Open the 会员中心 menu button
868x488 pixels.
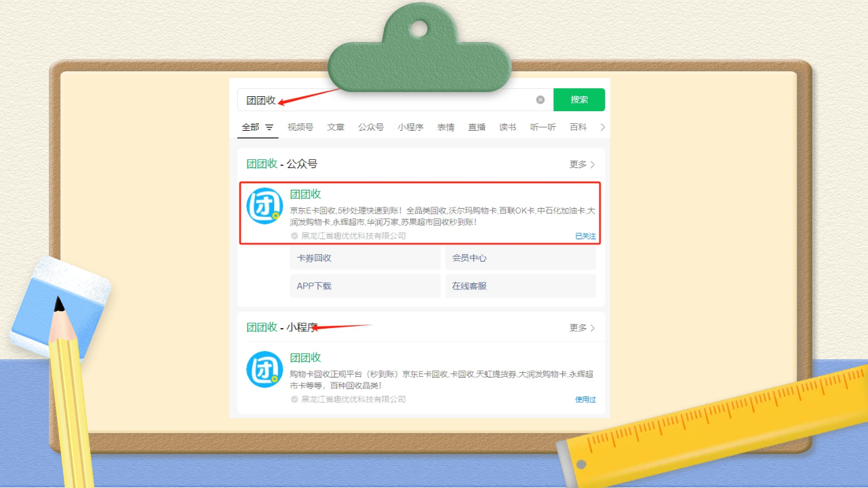point(521,258)
